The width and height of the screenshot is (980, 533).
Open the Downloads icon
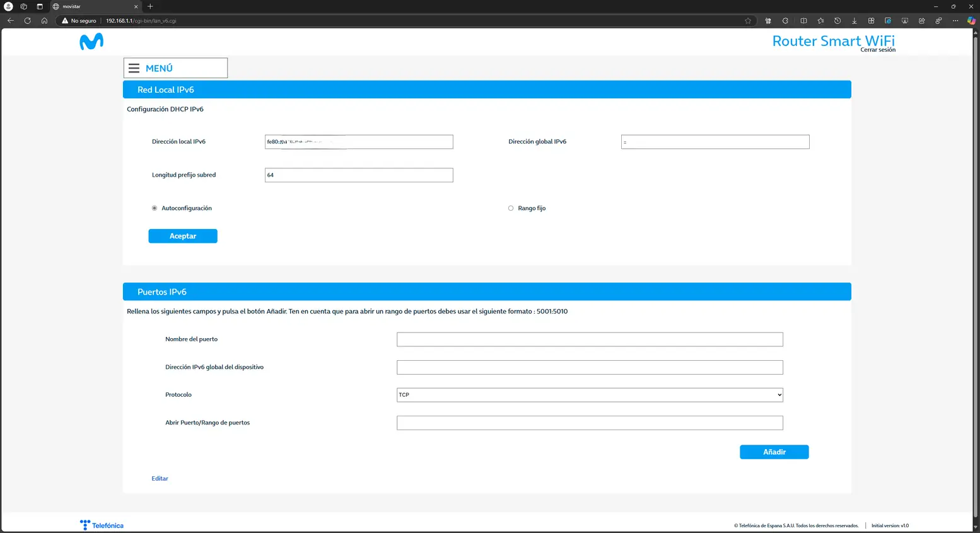[x=855, y=21]
